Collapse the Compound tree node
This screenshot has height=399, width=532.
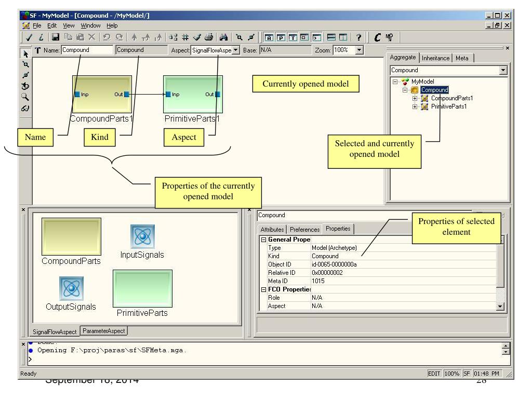405,90
